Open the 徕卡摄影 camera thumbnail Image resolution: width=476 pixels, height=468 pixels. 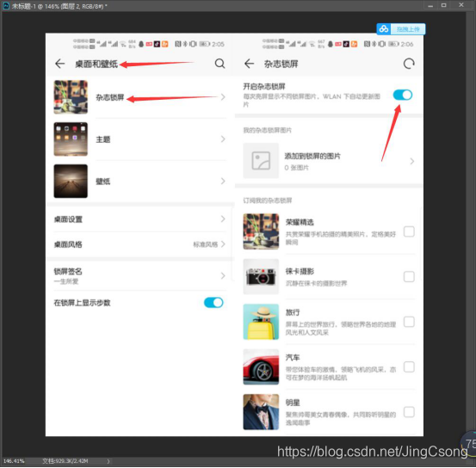[261, 276]
